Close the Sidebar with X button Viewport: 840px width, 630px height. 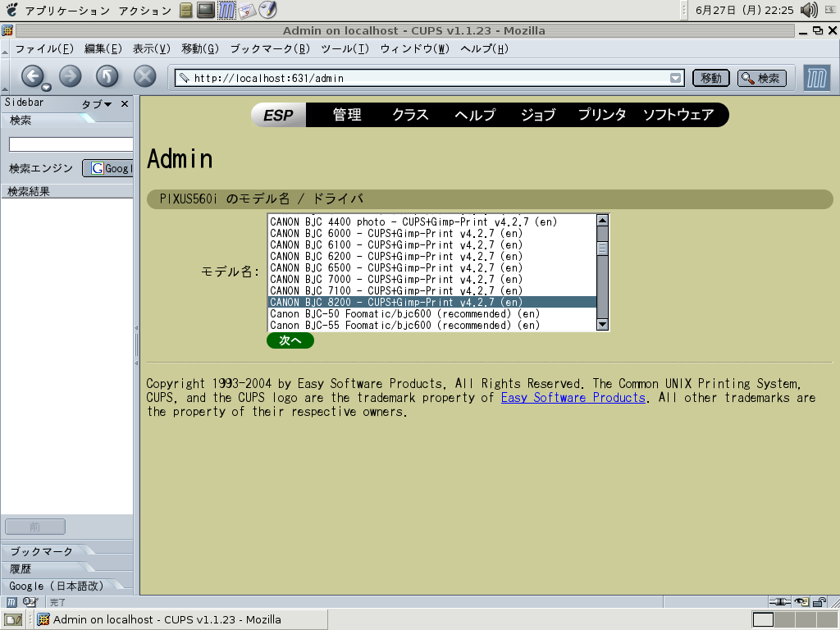(125, 104)
